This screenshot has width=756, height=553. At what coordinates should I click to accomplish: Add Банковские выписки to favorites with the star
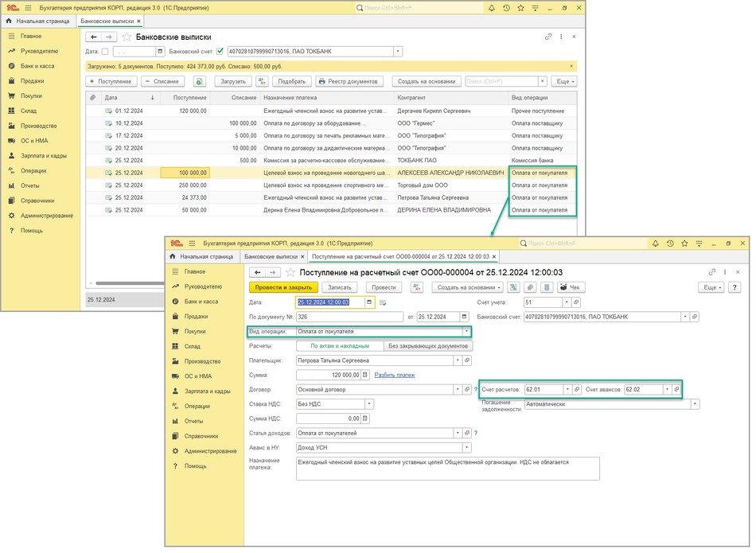(127, 37)
